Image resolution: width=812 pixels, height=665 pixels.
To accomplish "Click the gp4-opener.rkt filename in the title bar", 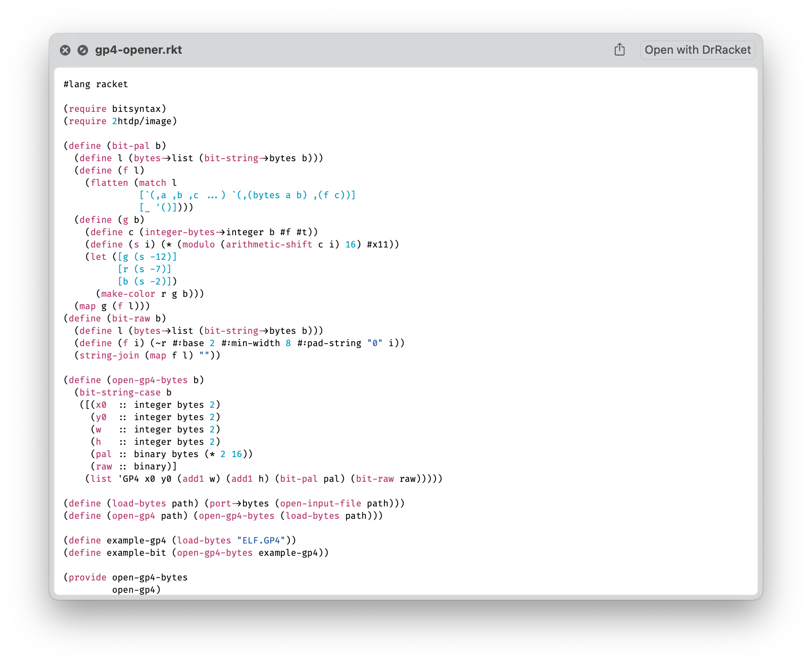I will [138, 50].
